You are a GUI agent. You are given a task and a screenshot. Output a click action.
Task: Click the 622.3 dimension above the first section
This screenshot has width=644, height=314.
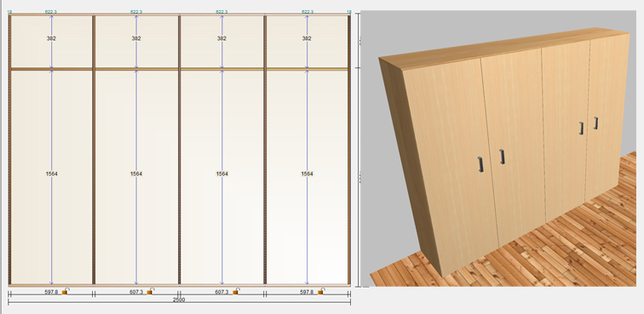[51, 12]
